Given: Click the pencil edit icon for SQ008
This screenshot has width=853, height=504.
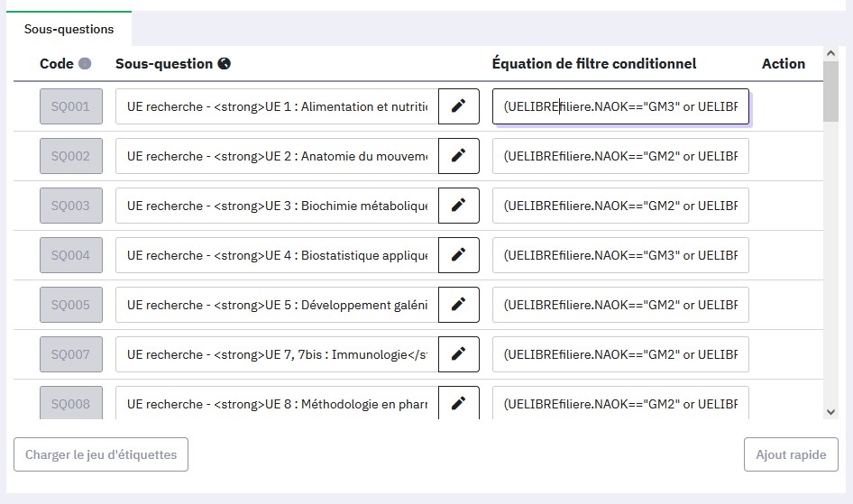Looking at the screenshot, I should 458,403.
